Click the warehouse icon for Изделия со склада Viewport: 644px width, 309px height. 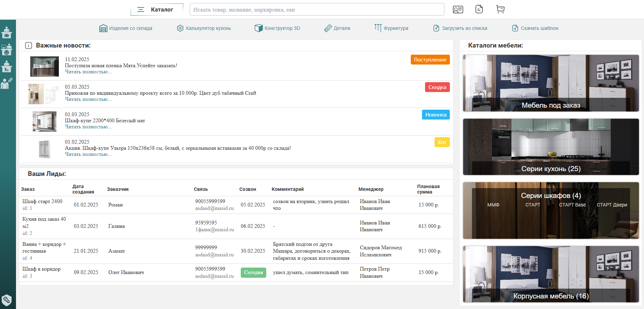(103, 28)
